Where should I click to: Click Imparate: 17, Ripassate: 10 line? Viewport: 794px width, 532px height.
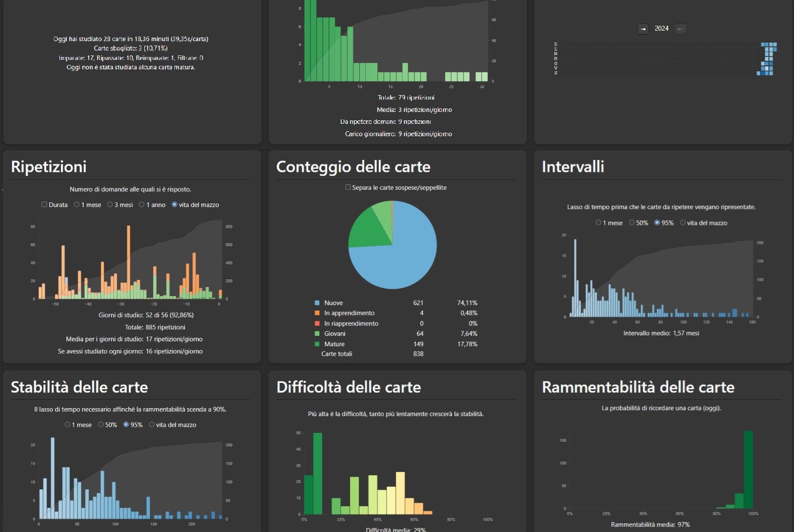(131, 57)
